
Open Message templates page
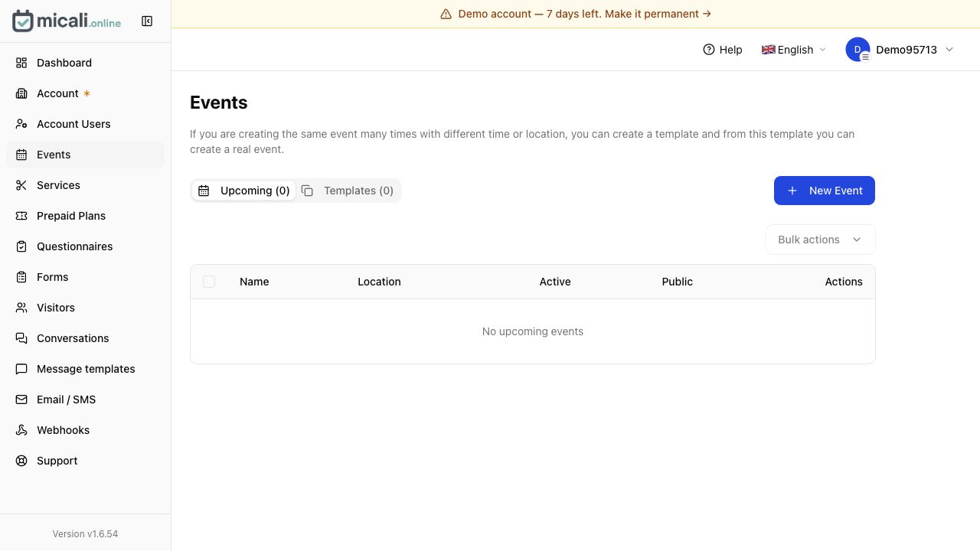click(x=85, y=369)
